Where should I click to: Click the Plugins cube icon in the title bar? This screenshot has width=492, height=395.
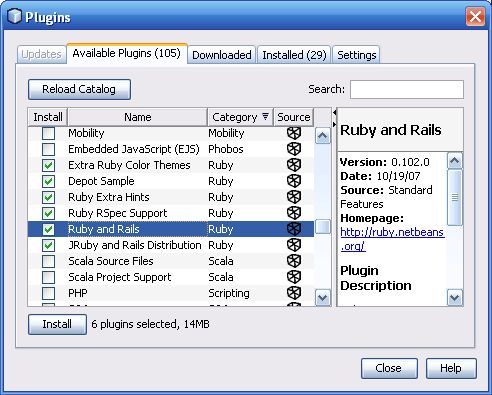(14, 16)
